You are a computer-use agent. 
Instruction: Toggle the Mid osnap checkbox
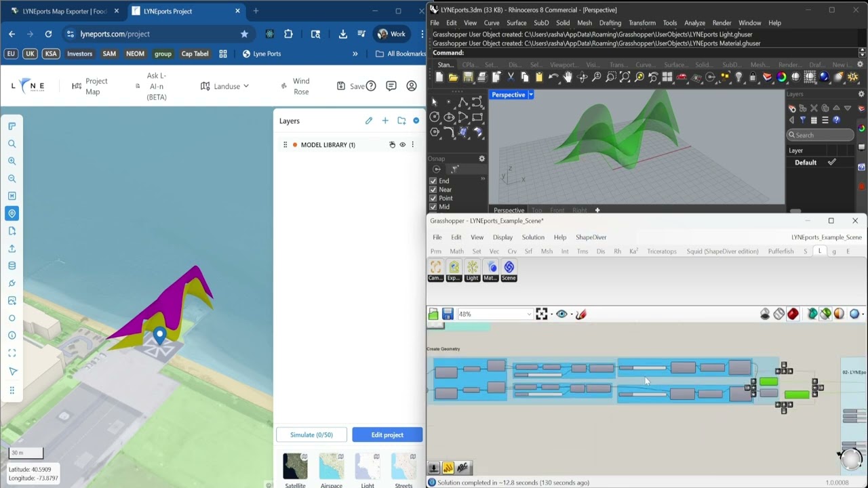(433, 207)
